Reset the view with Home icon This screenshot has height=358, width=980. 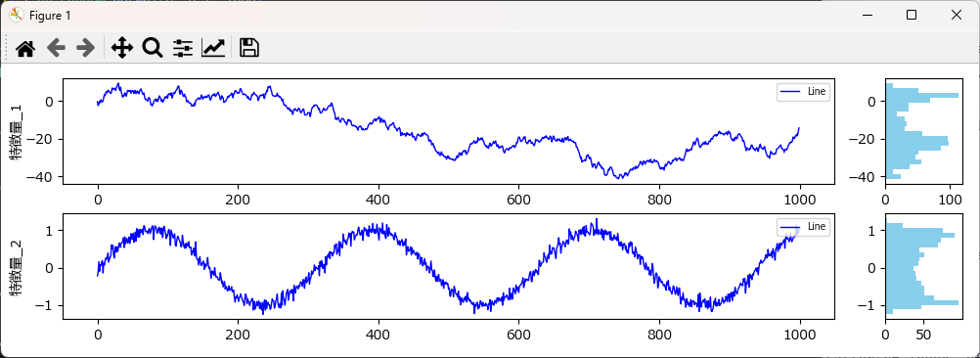[25, 48]
